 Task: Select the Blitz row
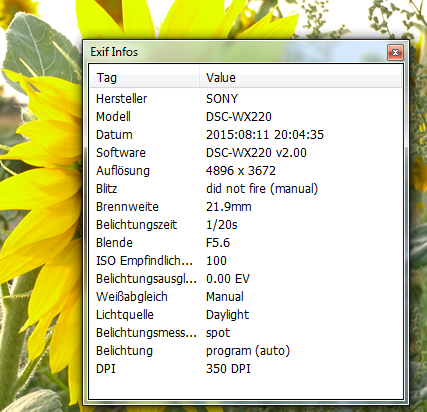pyautogui.click(x=246, y=189)
